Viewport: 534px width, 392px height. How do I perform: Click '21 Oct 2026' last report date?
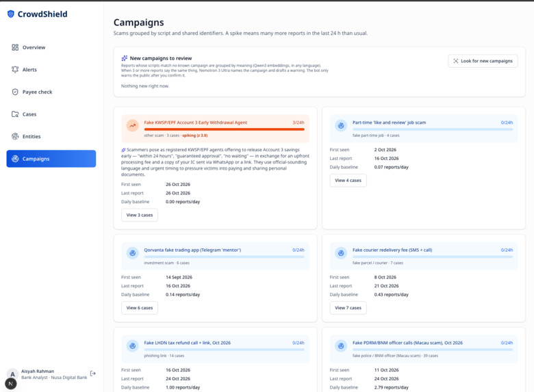tap(386, 286)
